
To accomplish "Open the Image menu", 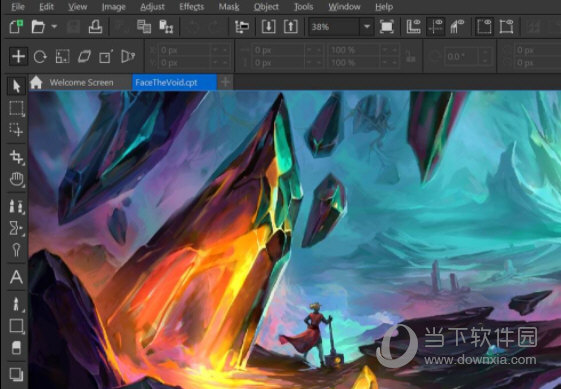I will point(113,7).
